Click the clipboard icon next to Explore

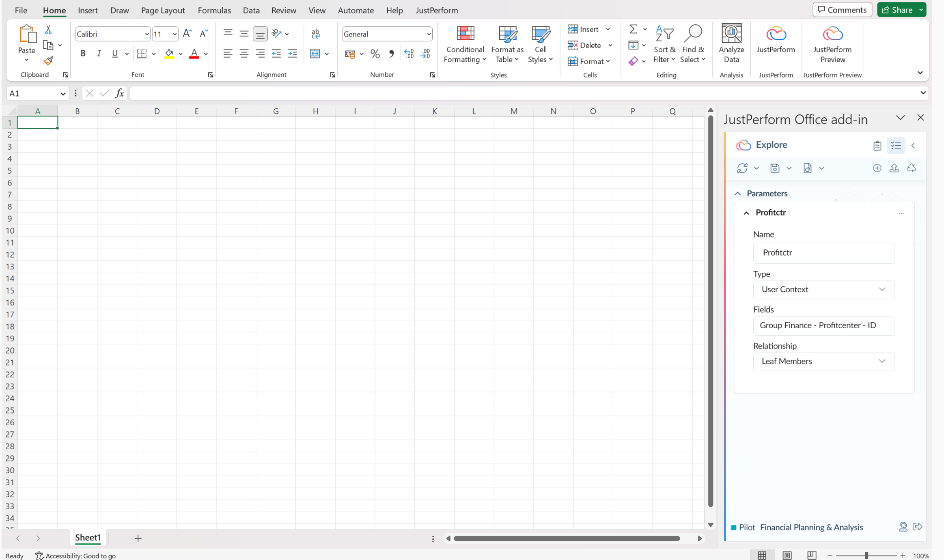pyautogui.click(x=877, y=145)
